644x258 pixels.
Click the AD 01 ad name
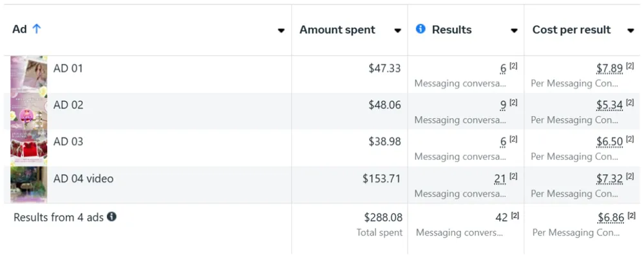click(x=68, y=68)
